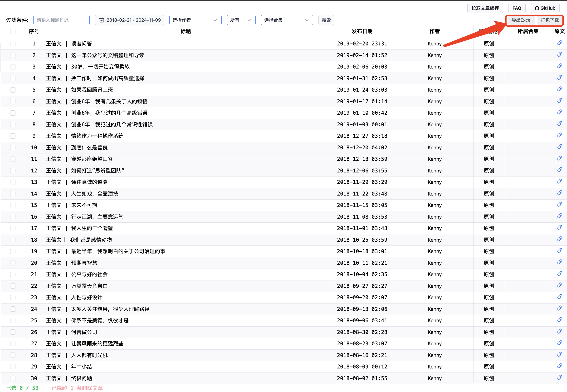Click the 导出Excel export button
The width and height of the screenshot is (567, 392).
pyautogui.click(x=521, y=20)
